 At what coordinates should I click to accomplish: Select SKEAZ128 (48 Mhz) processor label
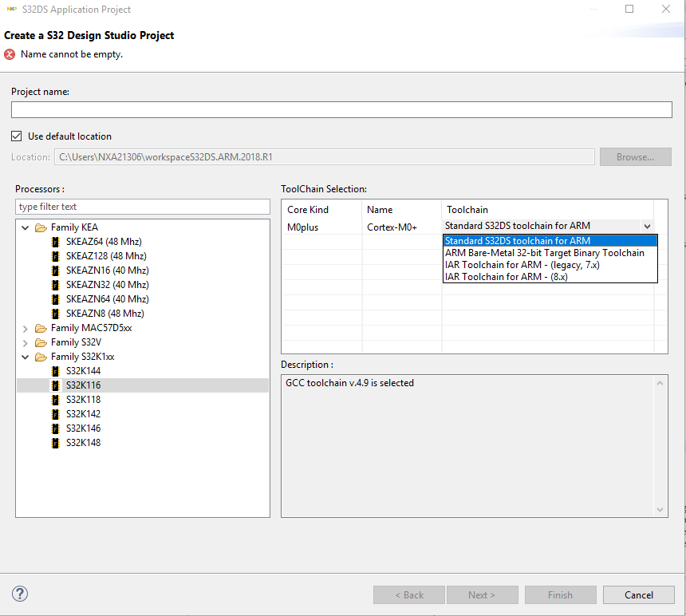click(x=106, y=256)
